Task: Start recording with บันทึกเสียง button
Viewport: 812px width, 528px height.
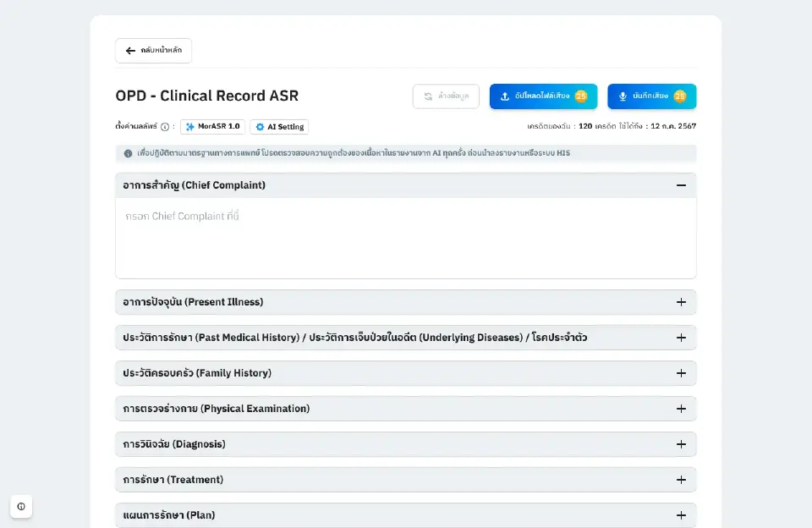Action: [x=651, y=96]
